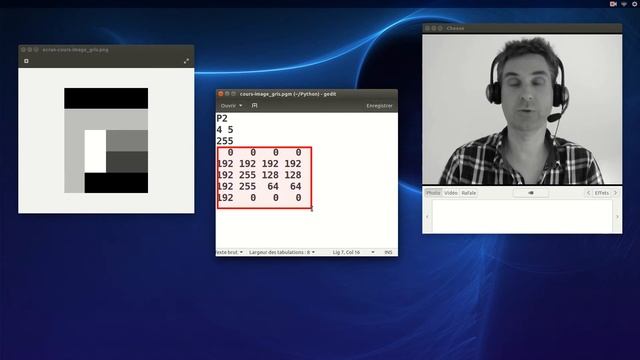
Task: Click the '0 0 0 0' pixel row
Action: tap(264, 153)
